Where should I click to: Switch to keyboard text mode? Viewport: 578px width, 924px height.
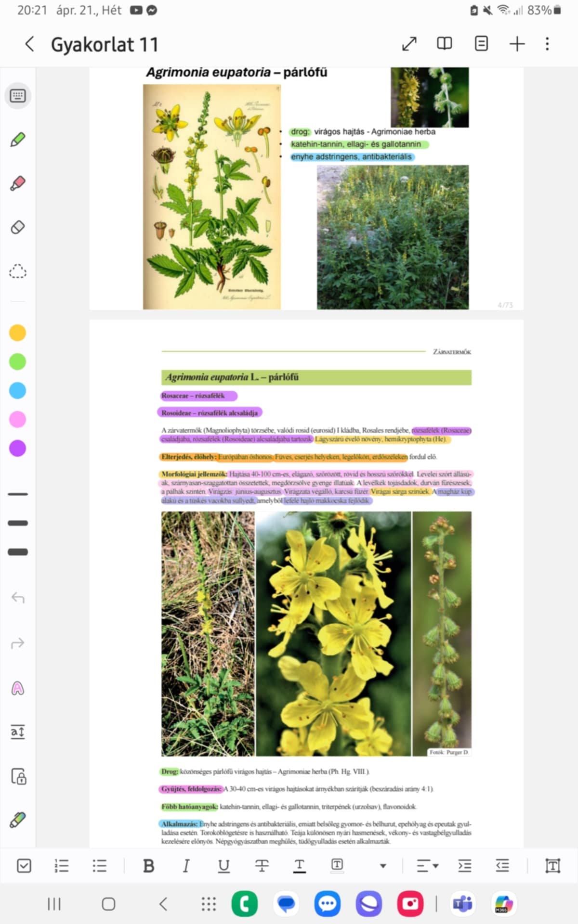18,96
